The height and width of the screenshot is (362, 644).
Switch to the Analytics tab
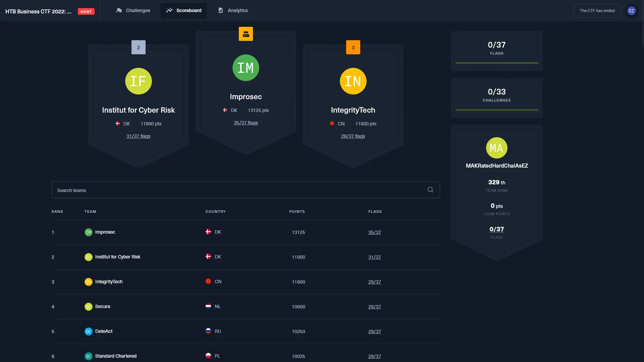pos(238,10)
